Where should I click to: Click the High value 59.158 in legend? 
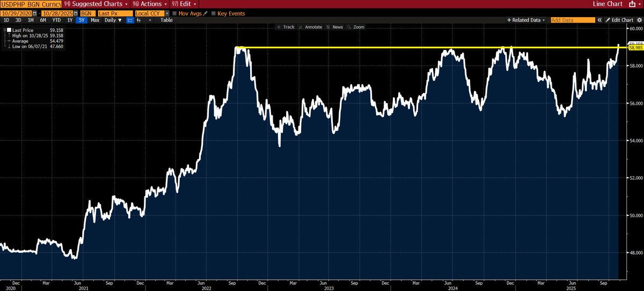pos(56,35)
